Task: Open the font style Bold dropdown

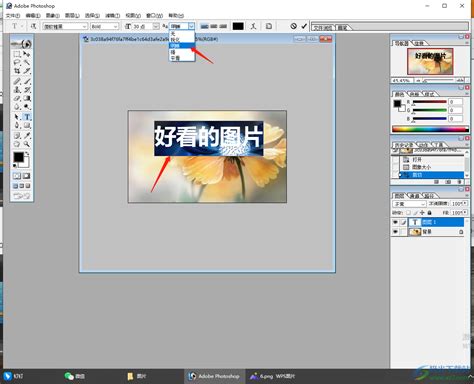Action: coord(105,26)
